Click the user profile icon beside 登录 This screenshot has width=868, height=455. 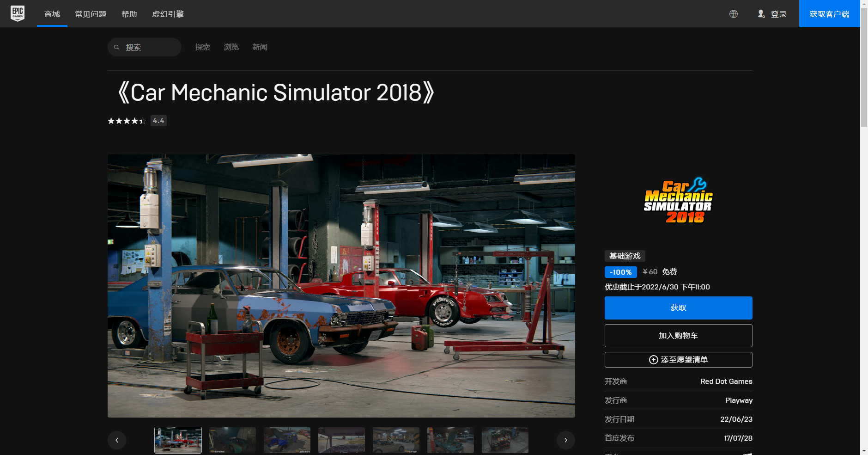point(761,14)
